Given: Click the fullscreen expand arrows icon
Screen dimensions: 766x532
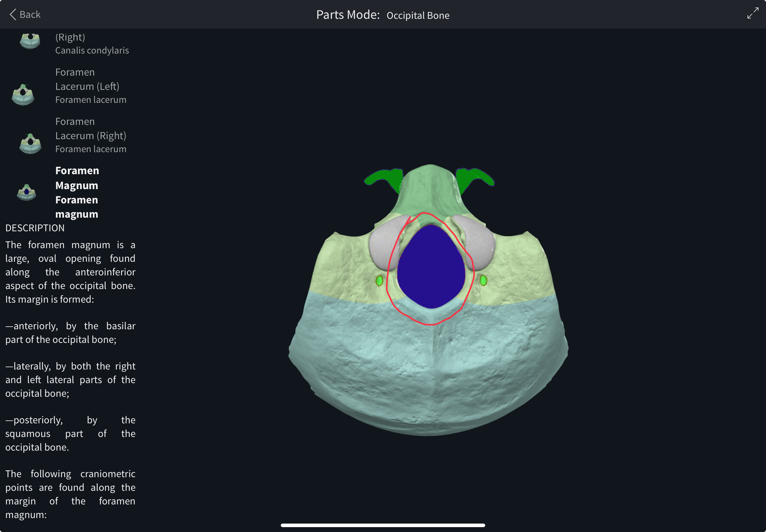Looking at the screenshot, I should click(753, 13).
